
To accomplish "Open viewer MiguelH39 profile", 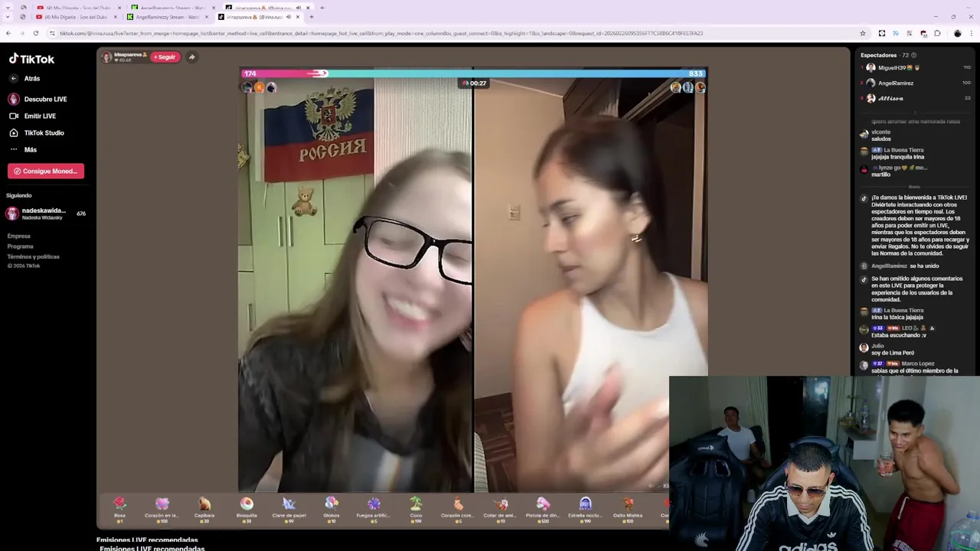I will [x=894, y=67].
